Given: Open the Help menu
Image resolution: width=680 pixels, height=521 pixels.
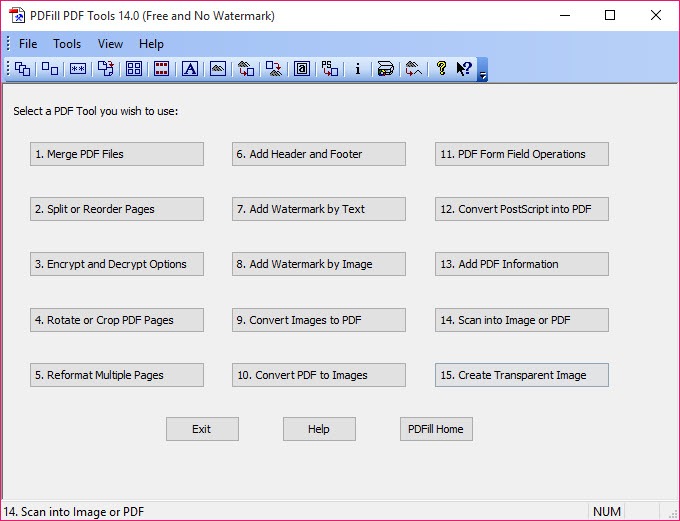Looking at the screenshot, I should point(151,44).
